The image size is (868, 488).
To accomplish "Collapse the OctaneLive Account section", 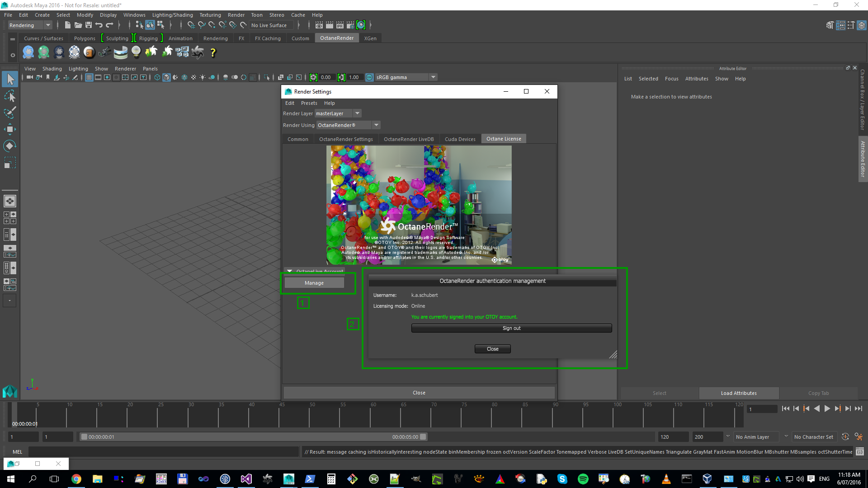I will [289, 271].
